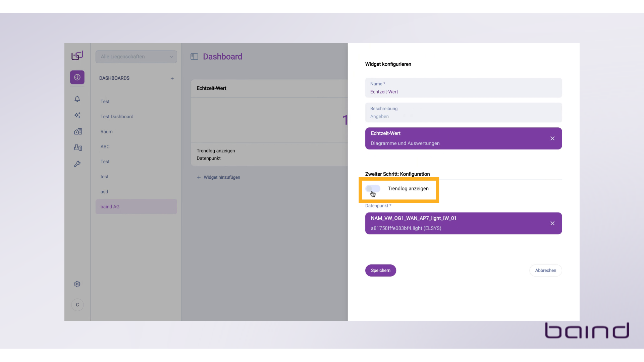Expand the Alle Liegenschaften dropdown
Image resolution: width=644 pixels, height=362 pixels.
click(136, 57)
